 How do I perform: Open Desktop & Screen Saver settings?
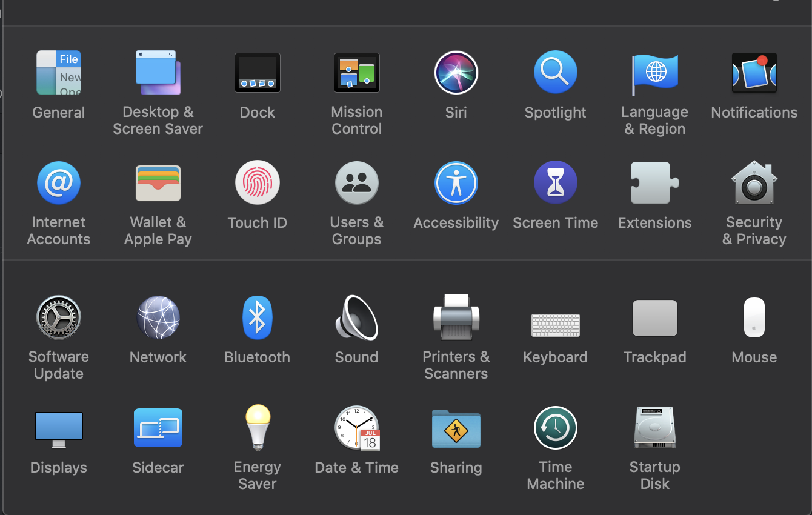tap(158, 73)
